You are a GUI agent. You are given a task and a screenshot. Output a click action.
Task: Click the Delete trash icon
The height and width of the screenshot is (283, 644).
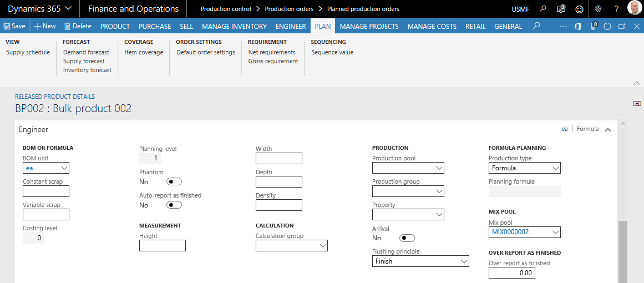67,26
